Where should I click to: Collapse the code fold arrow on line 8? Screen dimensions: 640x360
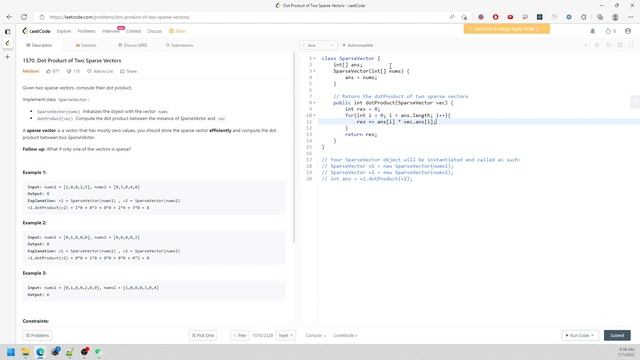pyautogui.click(x=315, y=103)
